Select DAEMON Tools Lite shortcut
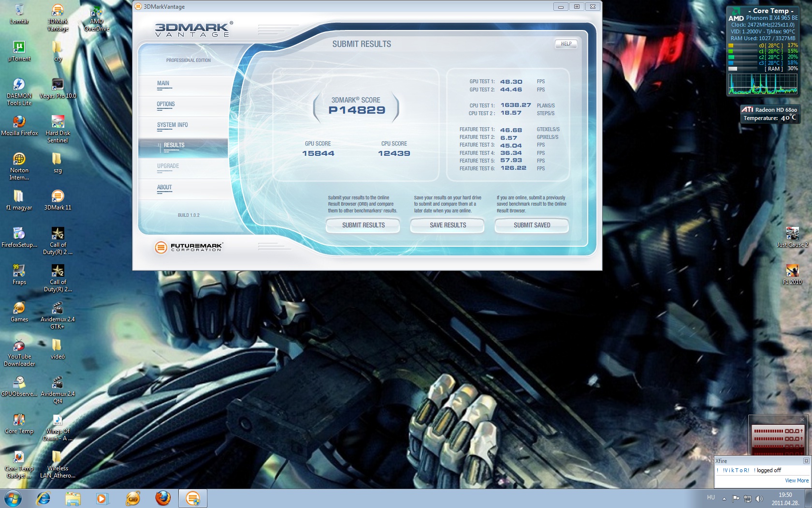The width and height of the screenshot is (812, 508). [19, 92]
